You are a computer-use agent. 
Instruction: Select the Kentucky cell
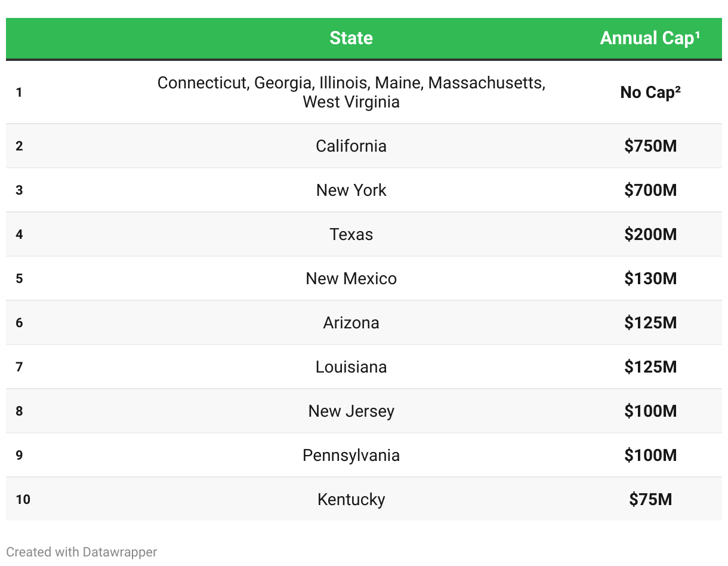(351, 499)
